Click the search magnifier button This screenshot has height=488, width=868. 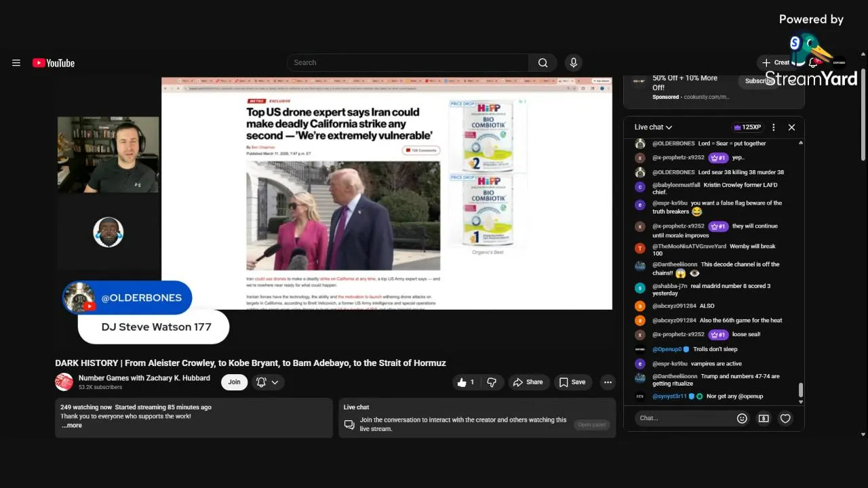tap(542, 62)
